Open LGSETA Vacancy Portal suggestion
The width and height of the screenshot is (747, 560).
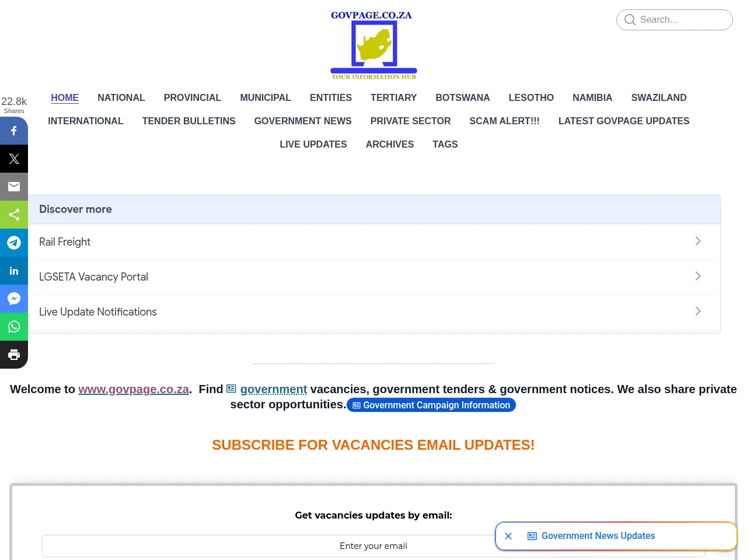374,276
